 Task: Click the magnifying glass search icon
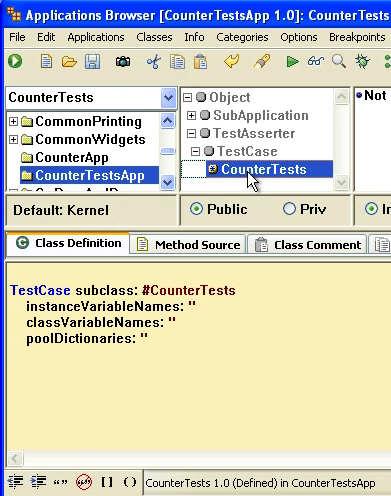click(x=339, y=62)
